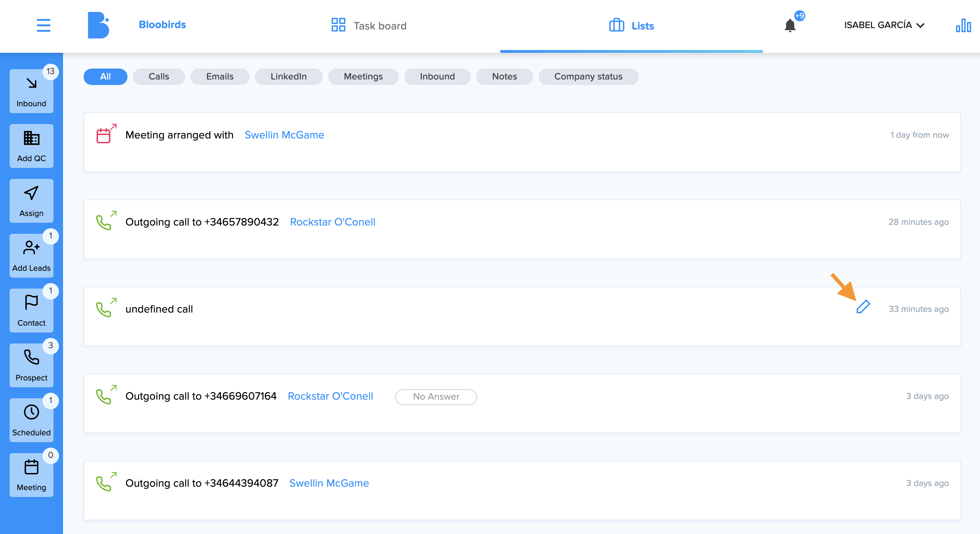
Task: Filter activity by Calls
Action: tap(159, 76)
